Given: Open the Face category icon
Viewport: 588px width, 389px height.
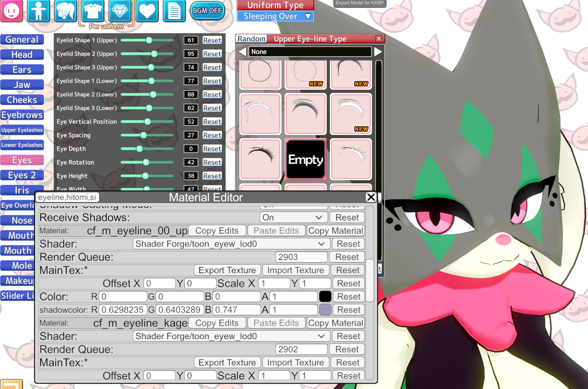Looking at the screenshot, I should (x=12, y=11).
